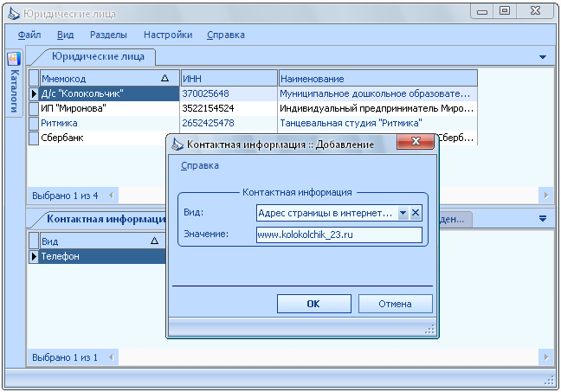This screenshot has height=392, width=561.
Task: Click row selector box for Сбербанк
Action: [x=34, y=138]
